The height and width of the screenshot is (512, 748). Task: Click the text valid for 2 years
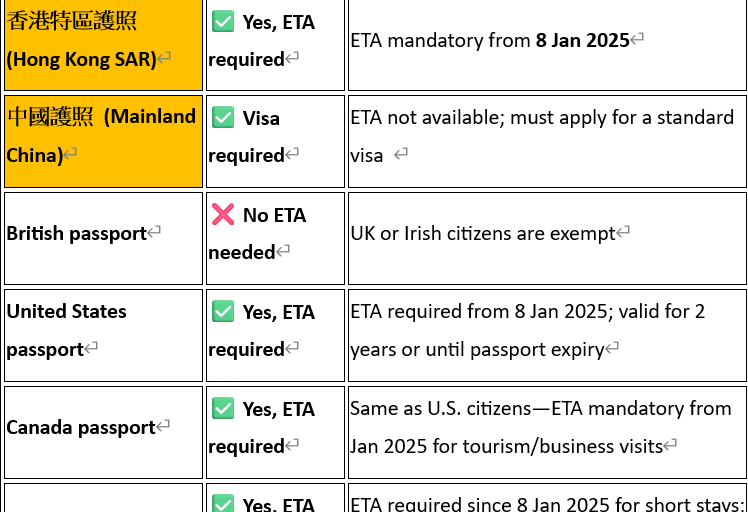click(x=528, y=330)
